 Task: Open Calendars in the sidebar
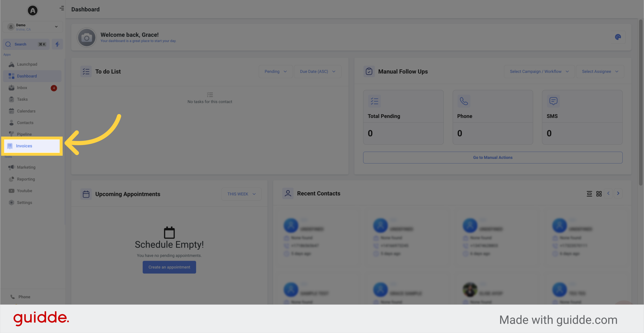32,111
